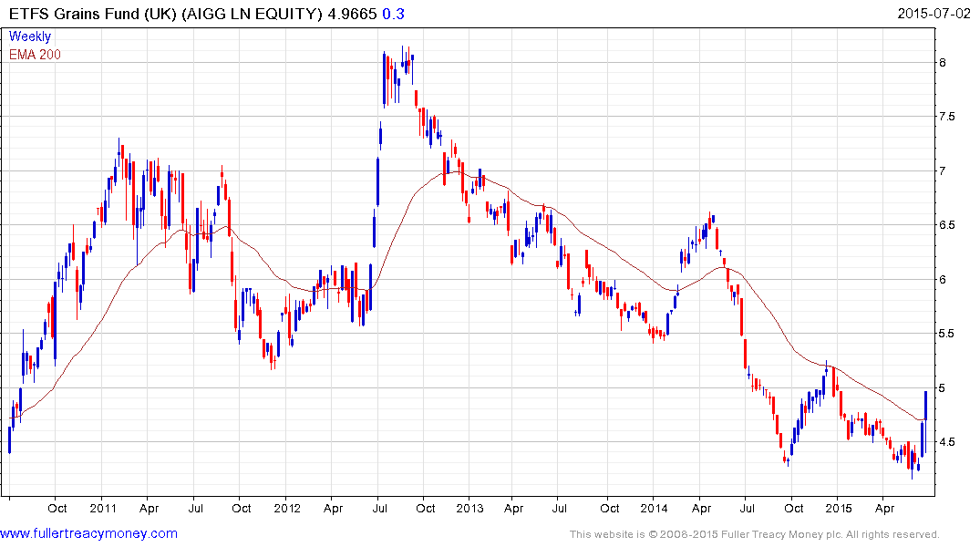Click the copyright notice text at bottom right

(x=755, y=534)
